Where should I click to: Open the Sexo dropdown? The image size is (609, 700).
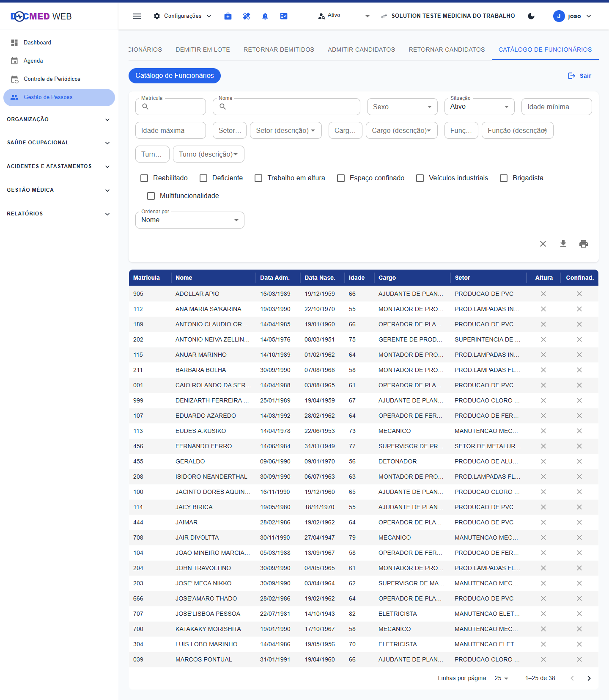402,107
